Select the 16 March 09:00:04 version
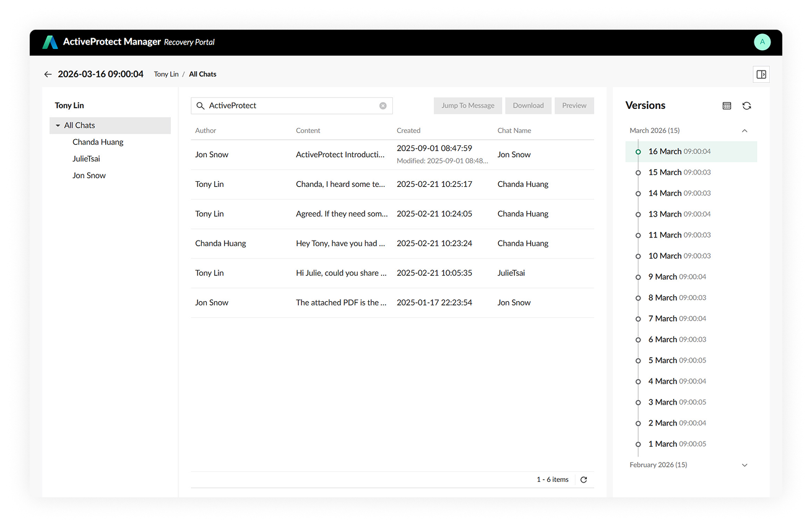This screenshot has height=527, width=812. (681, 151)
